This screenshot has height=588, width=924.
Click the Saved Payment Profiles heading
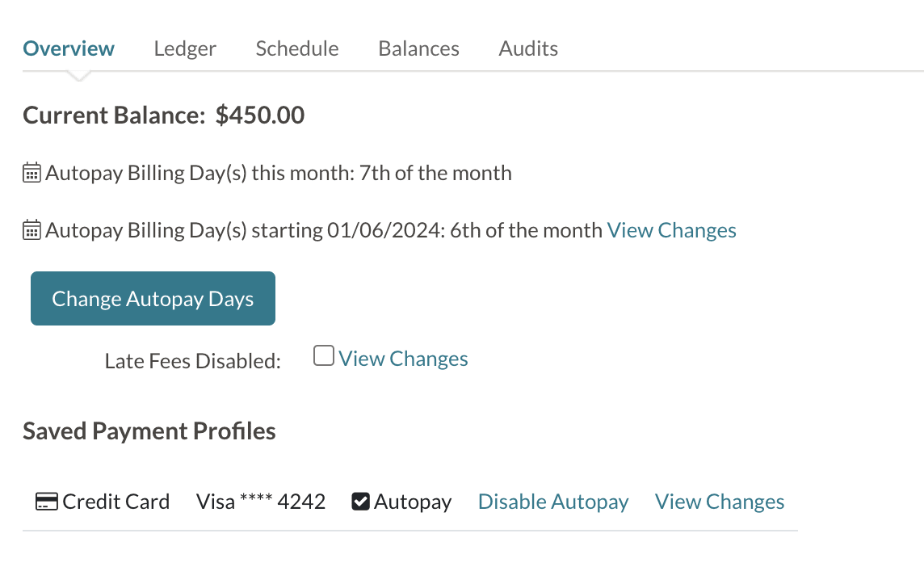pos(149,431)
